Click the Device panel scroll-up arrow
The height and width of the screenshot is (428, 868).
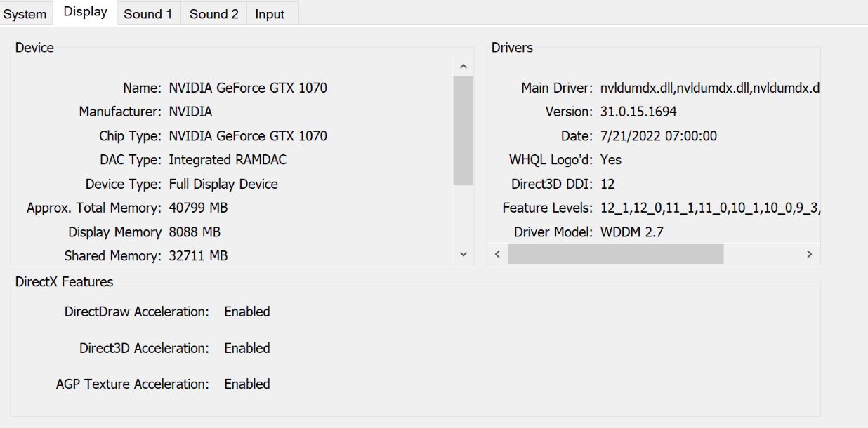tap(463, 66)
